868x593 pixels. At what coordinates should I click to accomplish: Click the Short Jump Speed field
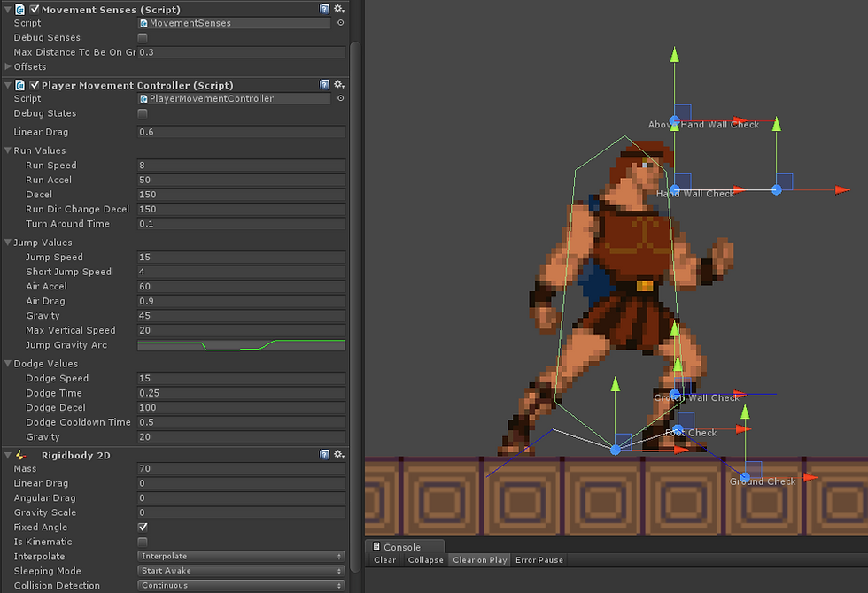(241, 272)
